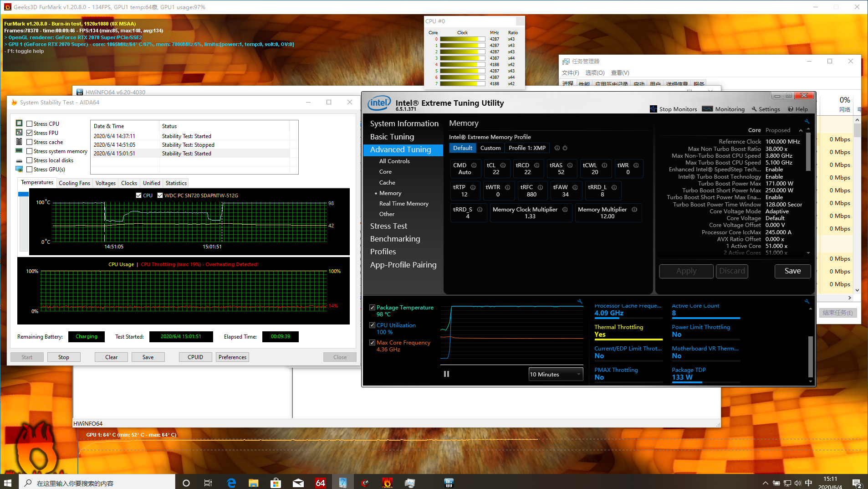Screen dimensions: 868x489
Task: Show info for tRTP timing
Action: click(473, 187)
